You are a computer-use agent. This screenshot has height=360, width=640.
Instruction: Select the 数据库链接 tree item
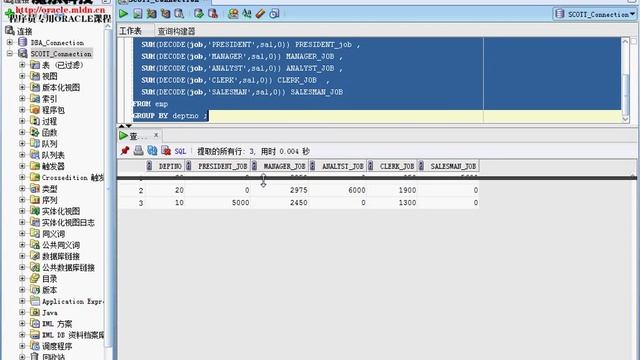pos(61,256)
